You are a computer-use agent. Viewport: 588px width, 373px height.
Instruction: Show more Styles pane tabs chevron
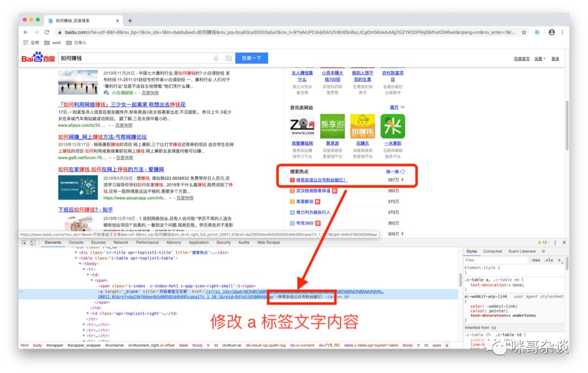[543, 251]
